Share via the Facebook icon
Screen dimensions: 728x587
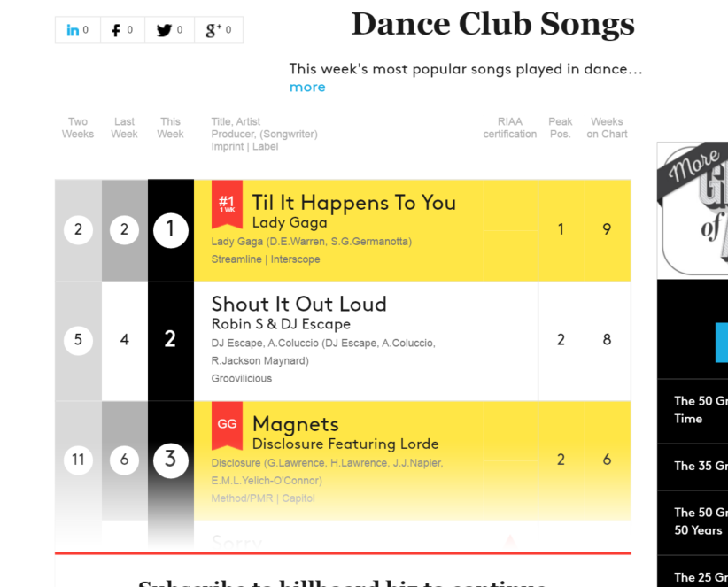(x=122, y=30)
